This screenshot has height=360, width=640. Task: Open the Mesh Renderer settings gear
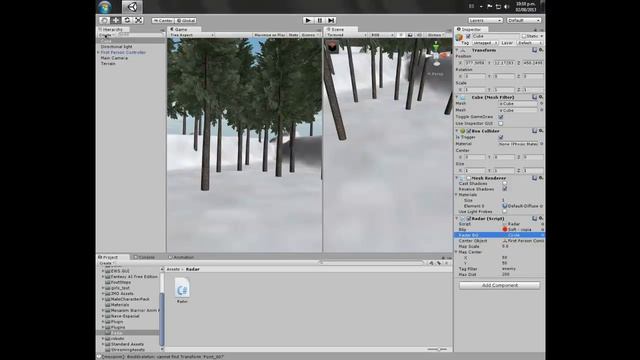click(541, 178)
